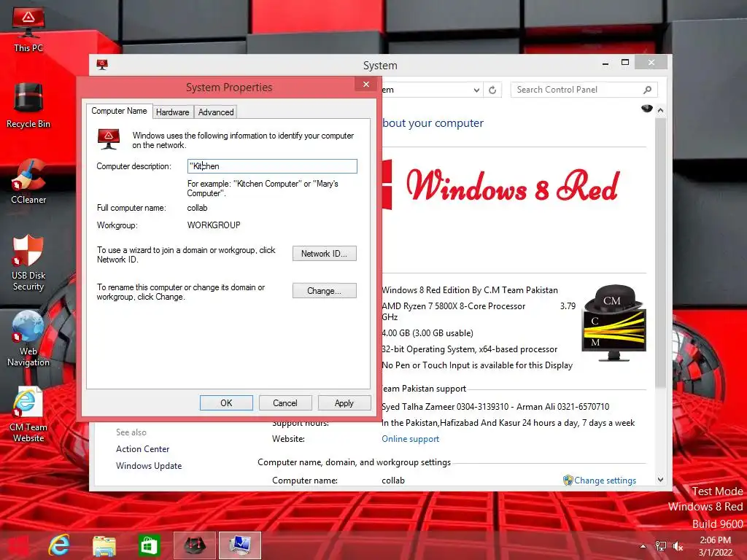Screen dimensions: 747x560
Task: Minimize the System window
Action: click(x=605, y=63)
